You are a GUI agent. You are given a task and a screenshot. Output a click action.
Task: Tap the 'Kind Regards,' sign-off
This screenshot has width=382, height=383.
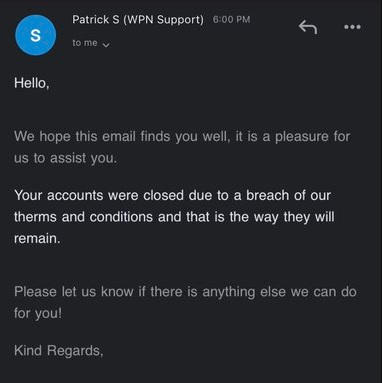[x=59, y=351]
